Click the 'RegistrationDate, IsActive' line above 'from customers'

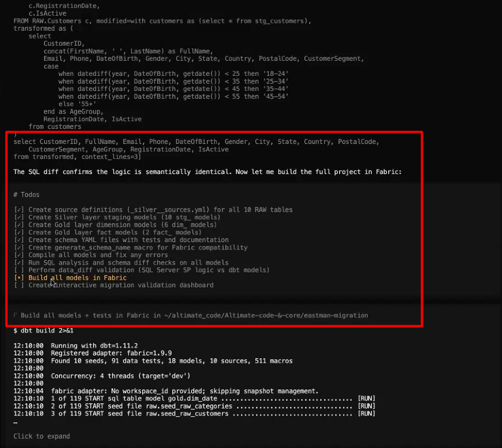[93, 119]
